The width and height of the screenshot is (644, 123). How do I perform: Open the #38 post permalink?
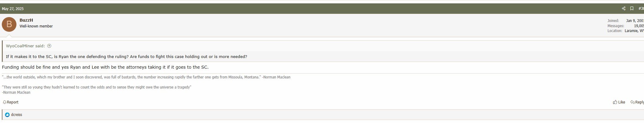pyautogui.click(x=641, y=9)
